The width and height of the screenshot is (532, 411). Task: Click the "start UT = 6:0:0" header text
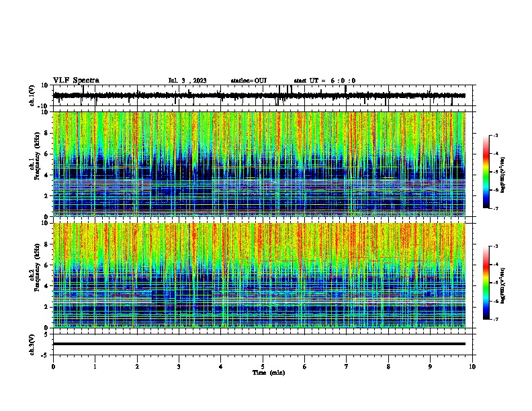(x=324, y=81)
